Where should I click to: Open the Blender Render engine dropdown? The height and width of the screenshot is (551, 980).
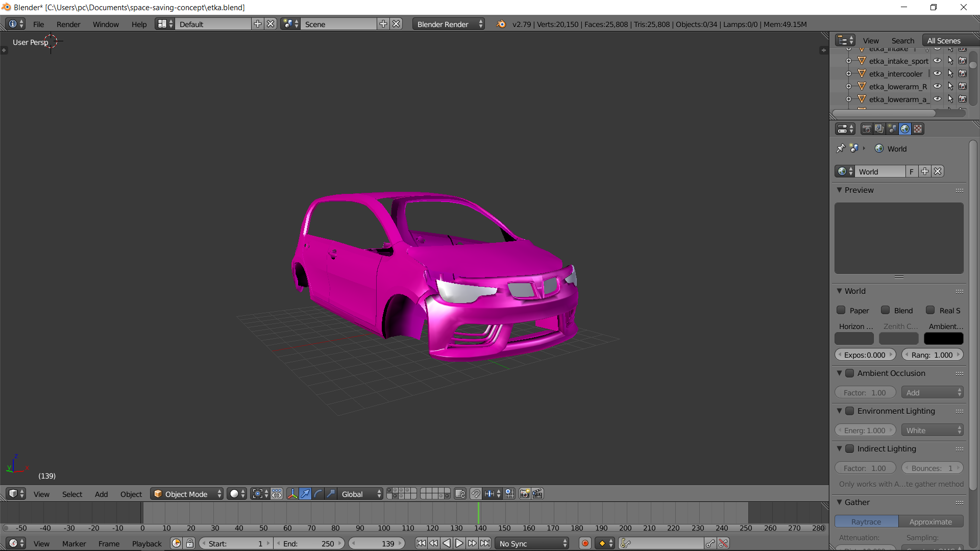coord(448,24)
